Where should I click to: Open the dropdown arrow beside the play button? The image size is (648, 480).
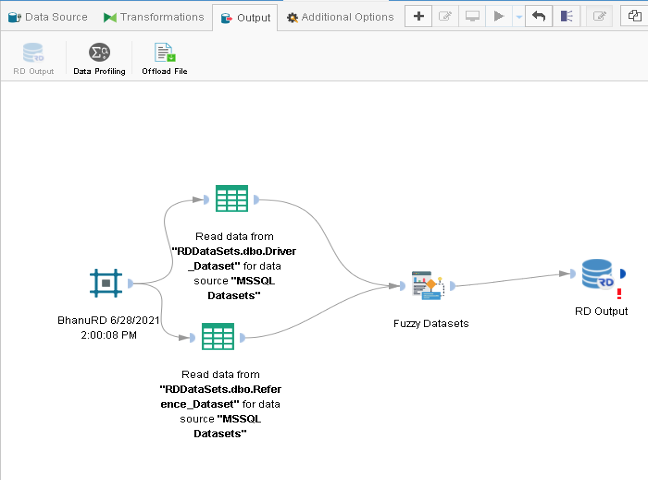[x=519, y=17]
